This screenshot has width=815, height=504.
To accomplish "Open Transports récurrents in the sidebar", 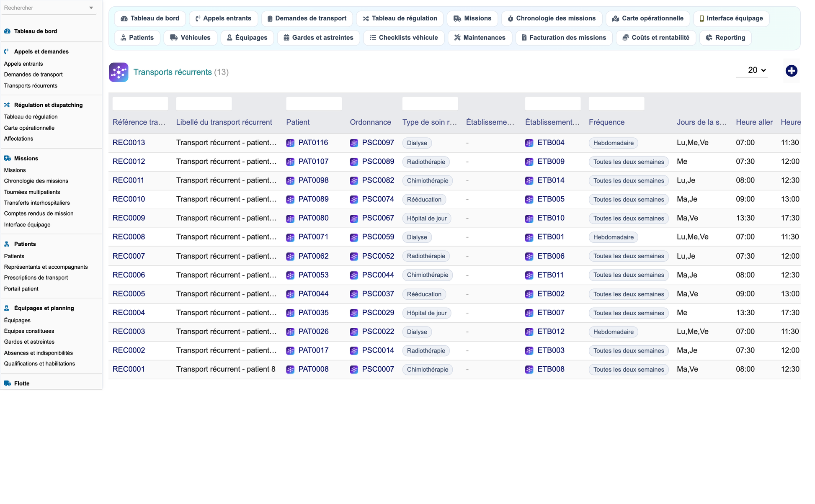I will click(31, 86).
